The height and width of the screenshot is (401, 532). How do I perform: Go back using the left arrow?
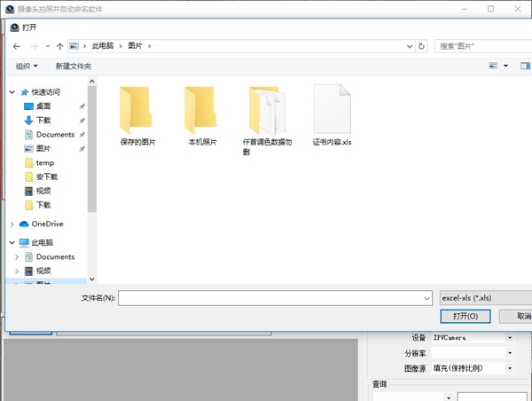(x=16, y=46)
